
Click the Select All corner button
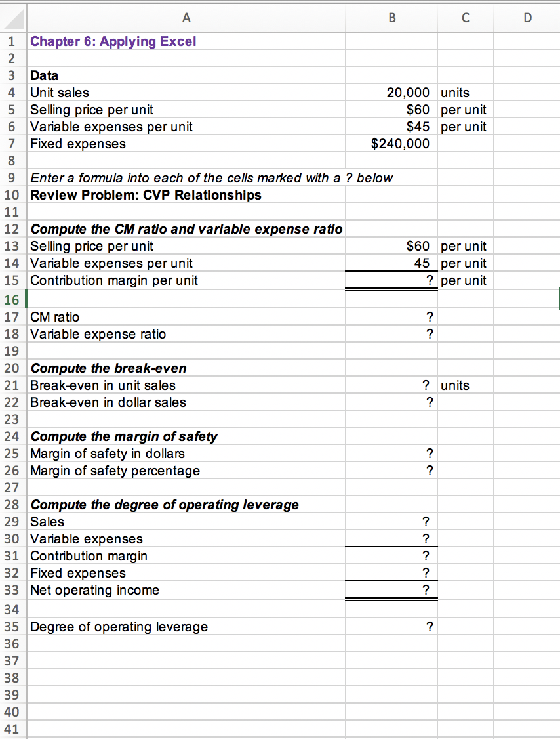pyautogui.click(x=12, y=18)
